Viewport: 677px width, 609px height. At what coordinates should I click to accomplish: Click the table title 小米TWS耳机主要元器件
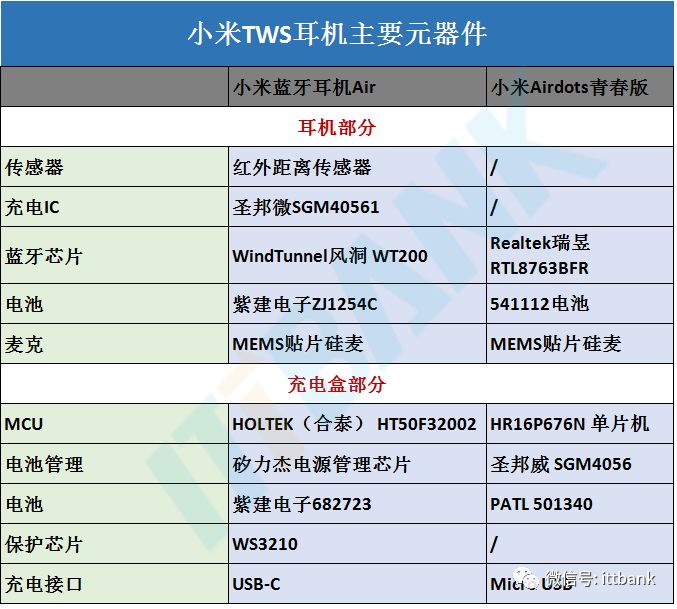click(x=337, y=34)
